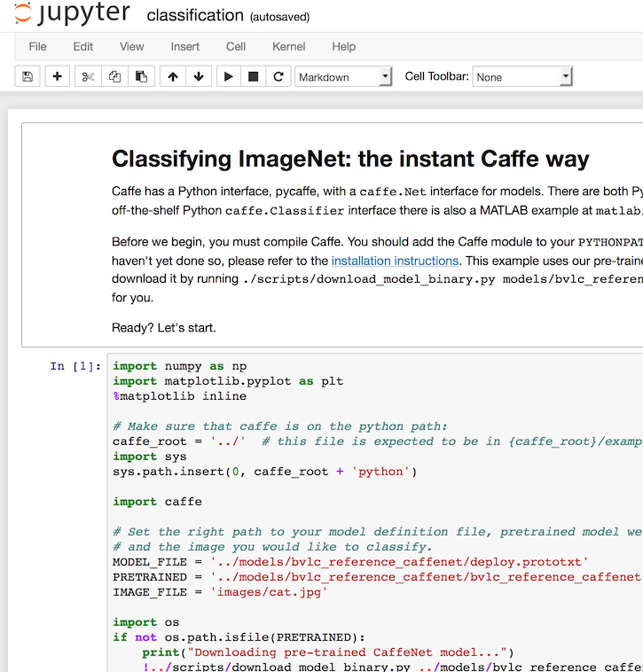Viewport: 643px width, 672px height.
Task: Open the Kernel menu
Action: click(x=289, y=46)
